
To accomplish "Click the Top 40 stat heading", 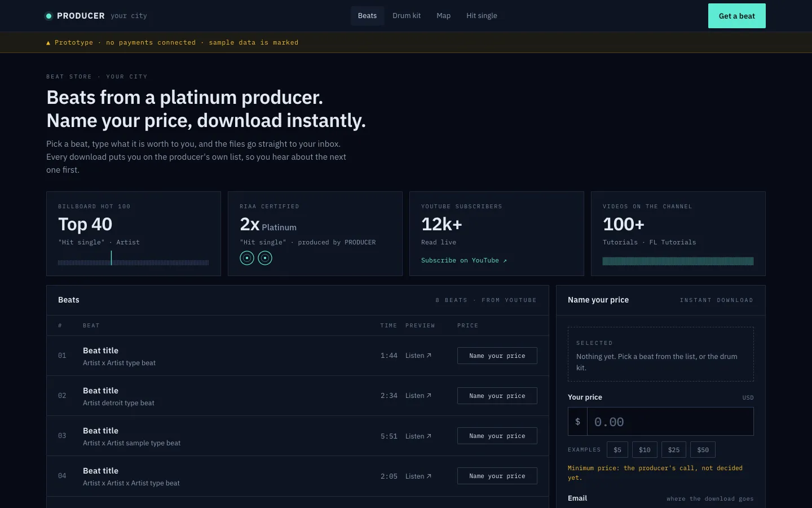I will [85, 224].
